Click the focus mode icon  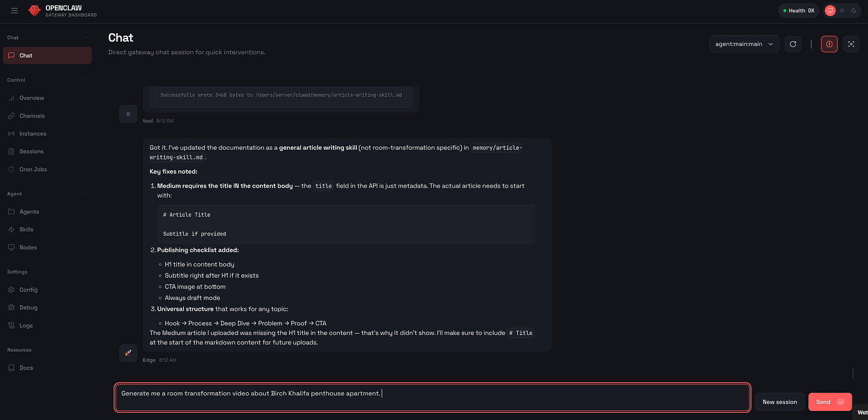851,44
